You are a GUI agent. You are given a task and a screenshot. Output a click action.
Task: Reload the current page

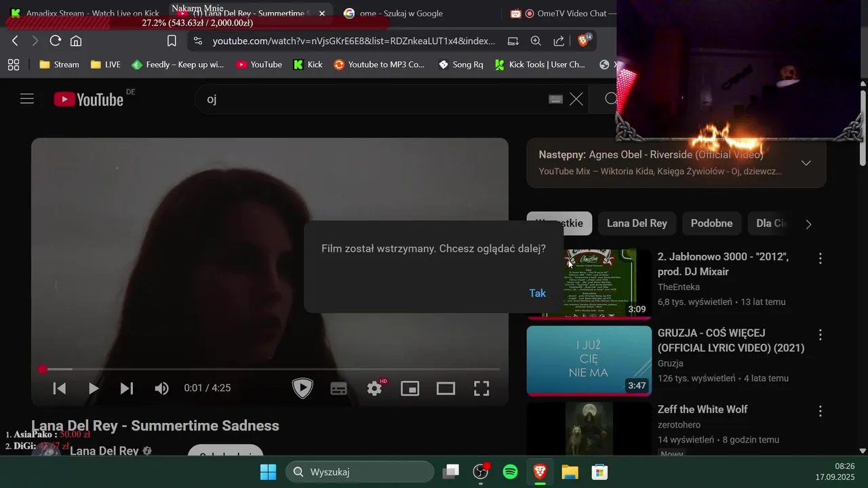point(56,41)
